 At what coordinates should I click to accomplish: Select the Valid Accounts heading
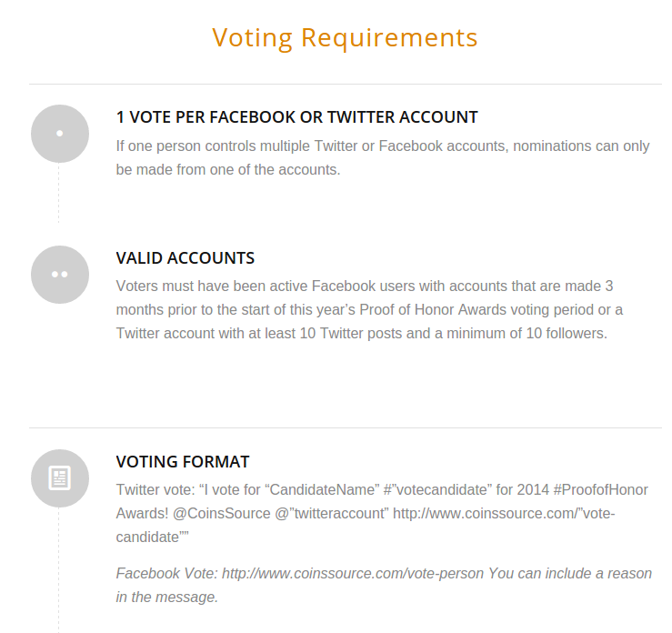(x=186, y=258)
